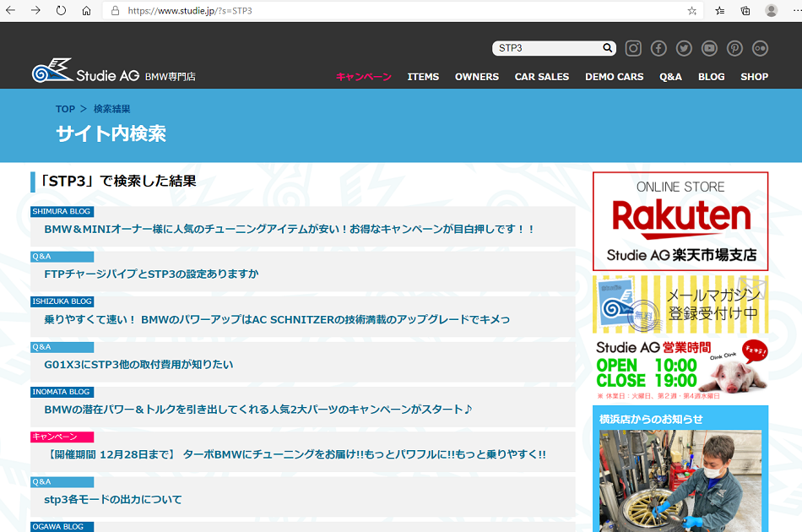Open the SHOP navigation menu item

[x=755, y=77]
